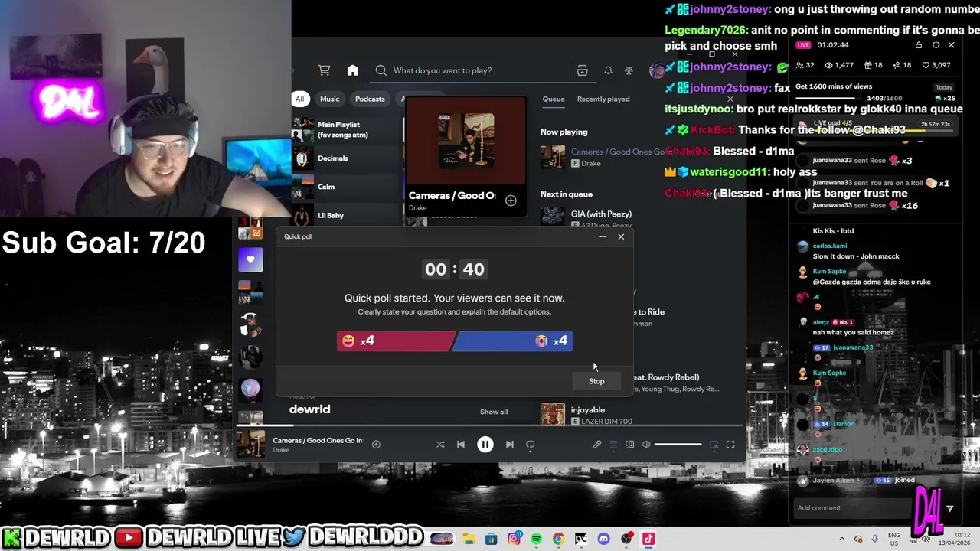Adjust the Spotify volume slider

point(678,444)
